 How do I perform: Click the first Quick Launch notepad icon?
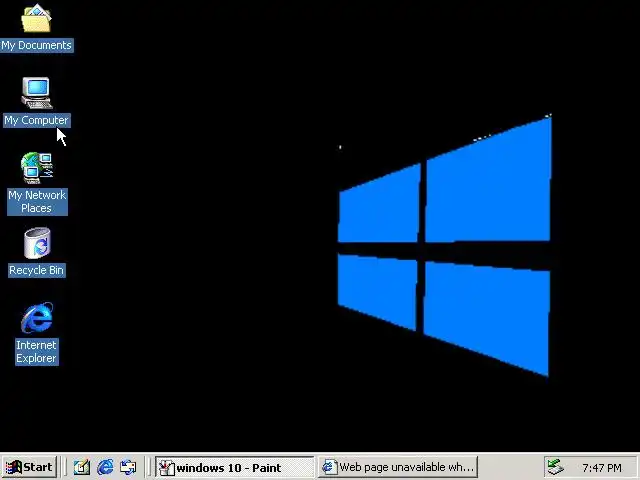coord(82,467)
